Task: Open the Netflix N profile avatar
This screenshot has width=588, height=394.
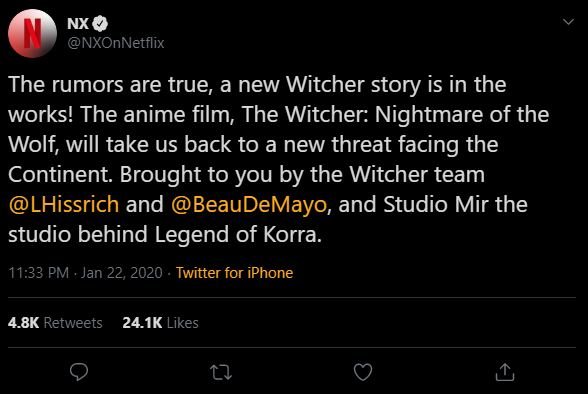Action: pos(32,33)
